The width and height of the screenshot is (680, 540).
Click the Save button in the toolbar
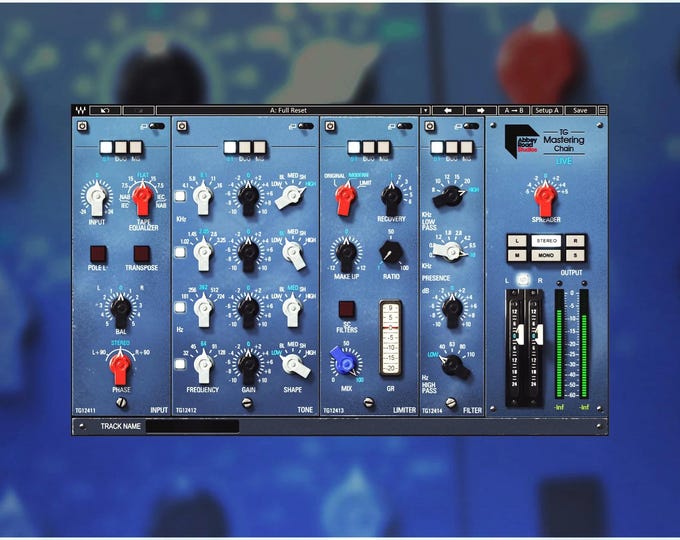point(580,111)
